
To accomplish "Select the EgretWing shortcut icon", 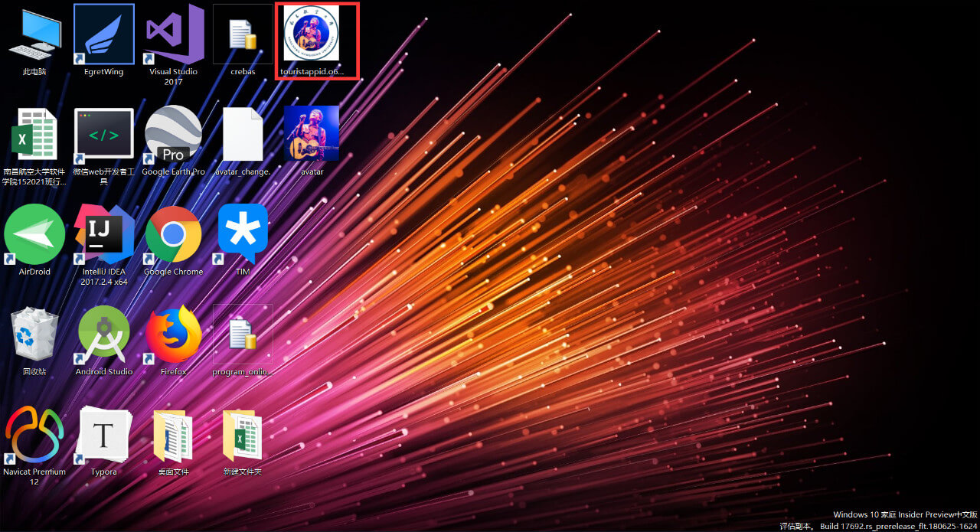I will click(x=104, y=34).
